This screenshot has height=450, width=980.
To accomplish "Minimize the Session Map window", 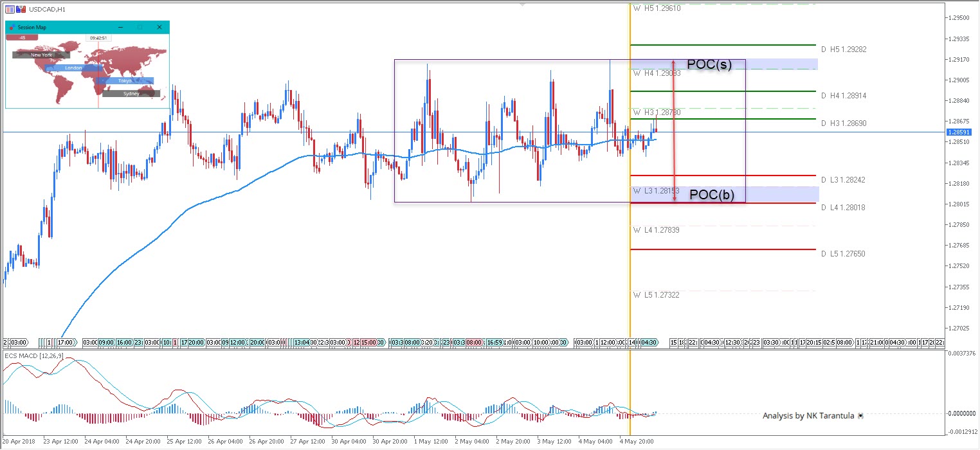I will [120, 28].
